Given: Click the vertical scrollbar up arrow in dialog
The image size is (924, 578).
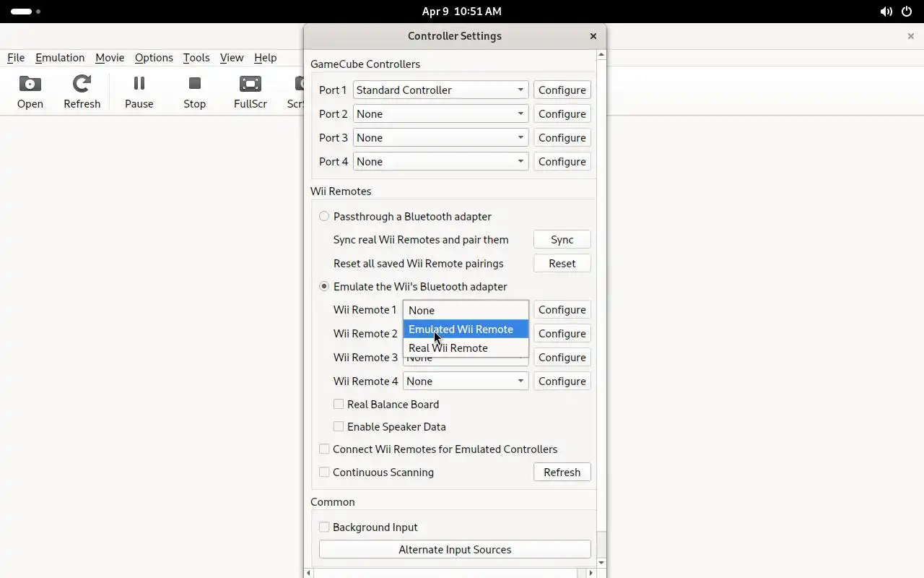Looking at the screenshot, I should (601, 54).
